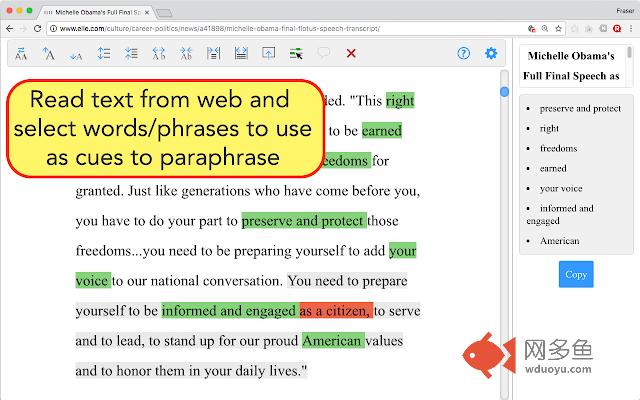
Task: Click the red highlighted "as a citizen," phrase
Action: point(335,311)
